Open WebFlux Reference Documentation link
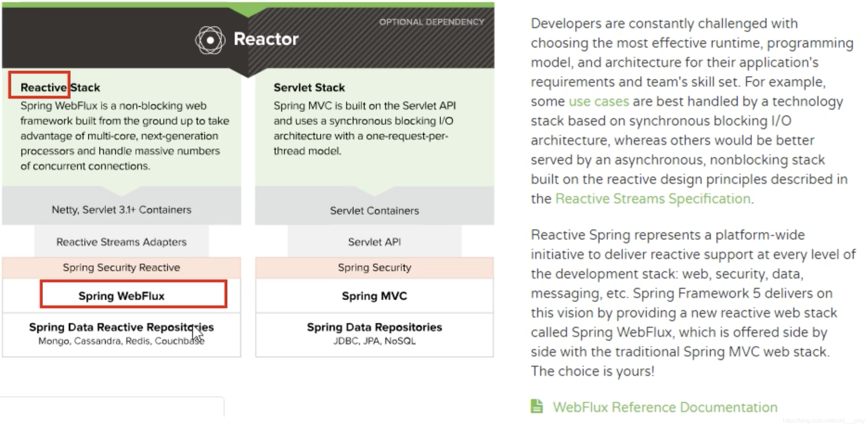Image resolution: width=868 pixels, height=427 pixels. (x=665, y=407)
